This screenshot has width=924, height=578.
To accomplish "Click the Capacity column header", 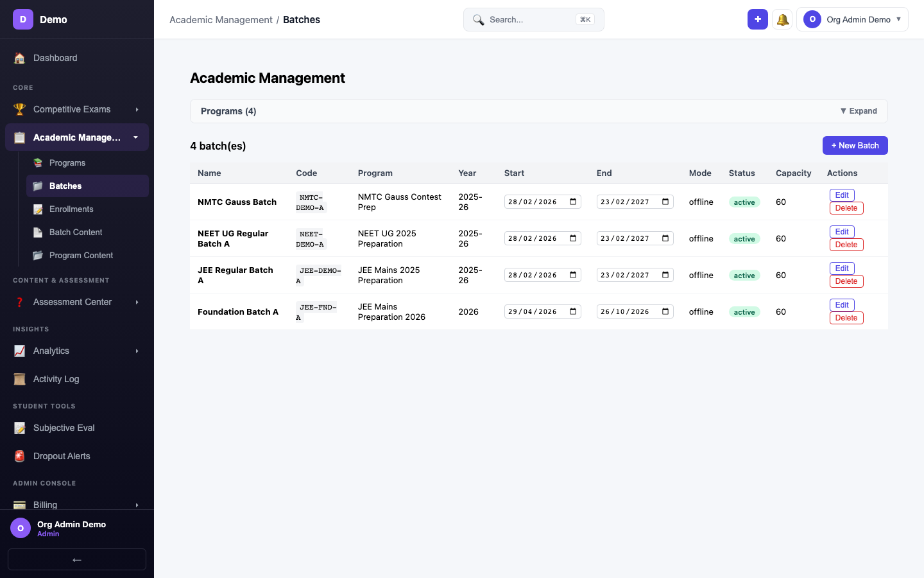I will click(793, 173).
